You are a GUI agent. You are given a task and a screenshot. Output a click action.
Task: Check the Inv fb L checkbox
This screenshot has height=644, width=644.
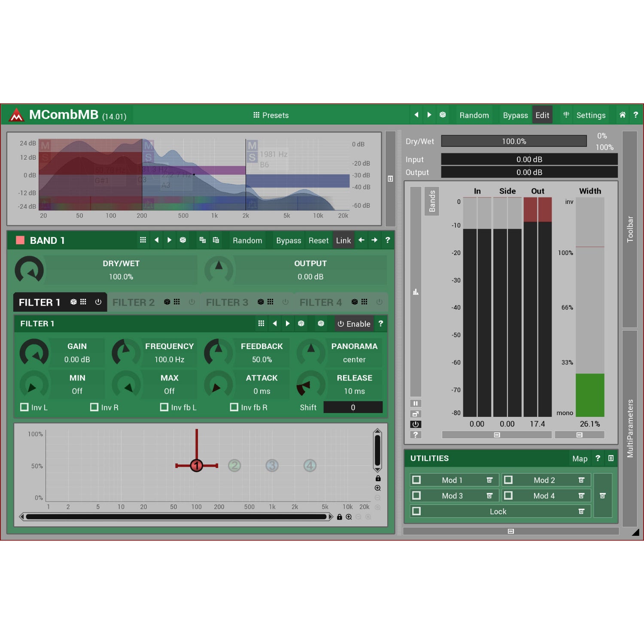pyautogui.click(x=164, y=407)
